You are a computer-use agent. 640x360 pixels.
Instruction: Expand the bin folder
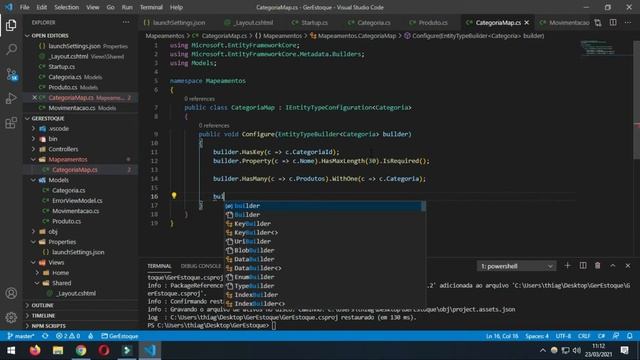(x=53, y=139)
